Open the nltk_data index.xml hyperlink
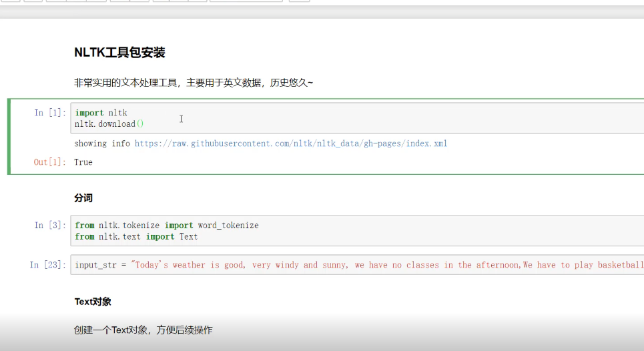The height and width of the screenshot is (351, 644). coord(290,143)
